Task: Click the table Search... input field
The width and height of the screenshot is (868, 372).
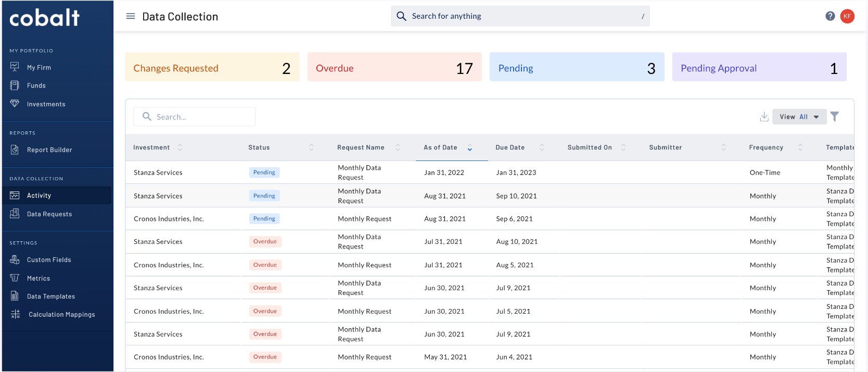Action: [x=195, y=117]
